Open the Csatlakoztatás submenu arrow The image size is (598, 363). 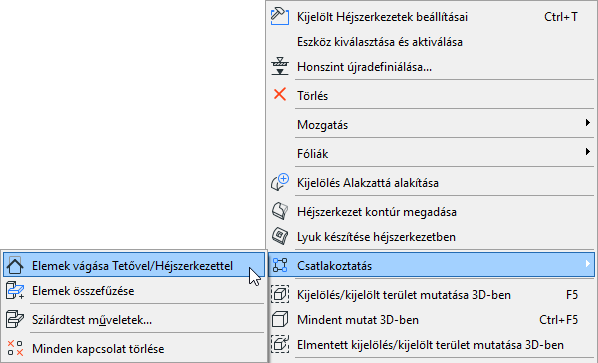pyautogui.click(x=588, y=263)
